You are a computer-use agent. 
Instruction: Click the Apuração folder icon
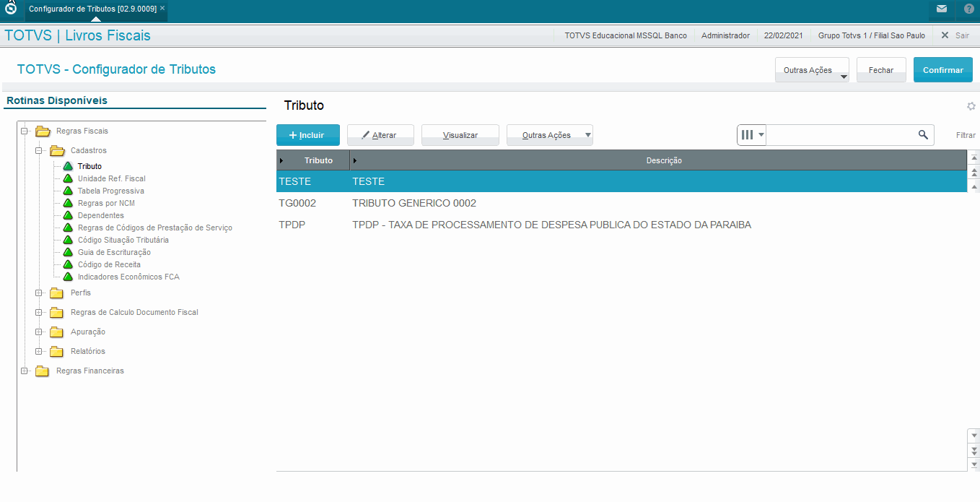coord(56,332)
